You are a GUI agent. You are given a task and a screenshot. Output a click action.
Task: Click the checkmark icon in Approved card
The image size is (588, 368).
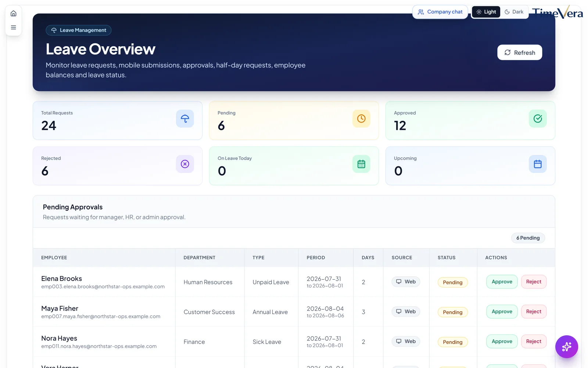coord(538,118)
